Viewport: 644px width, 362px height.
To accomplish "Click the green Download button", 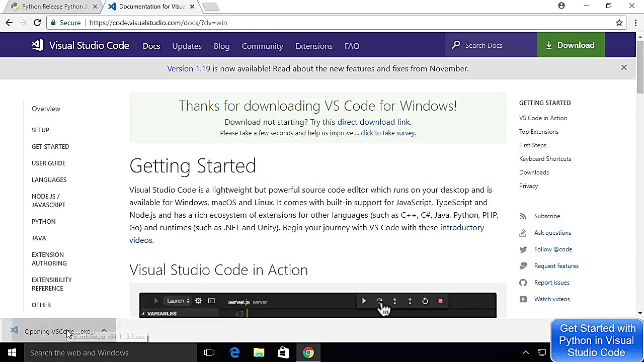I will (571, 45).
